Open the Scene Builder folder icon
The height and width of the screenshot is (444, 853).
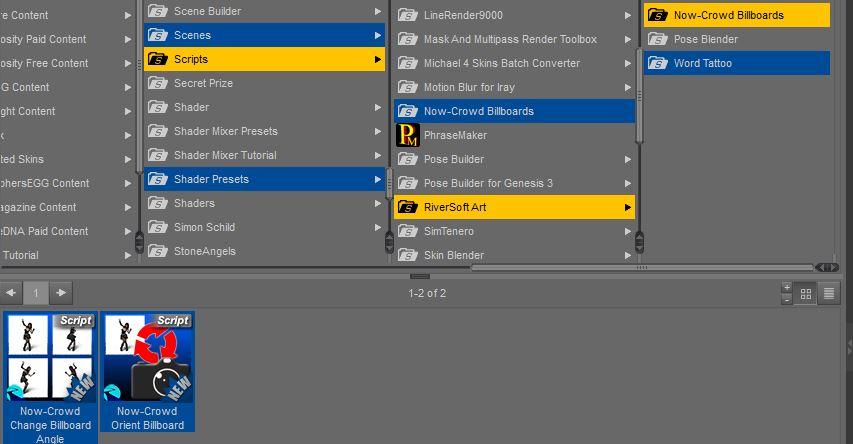point(158,11)
